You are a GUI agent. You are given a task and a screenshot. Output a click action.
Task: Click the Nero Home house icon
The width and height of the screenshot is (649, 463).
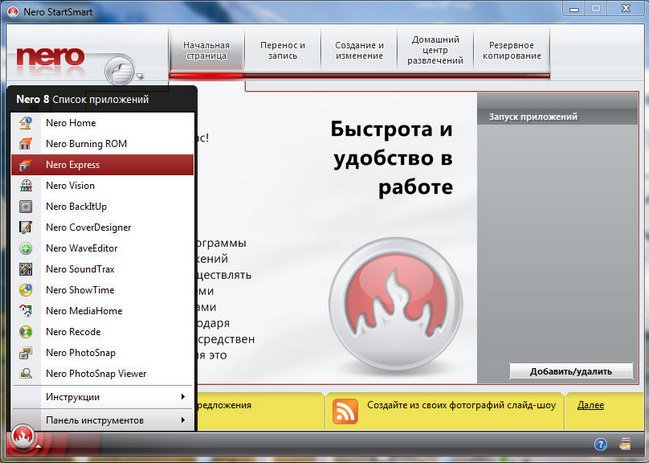click(x=26, y=123)
